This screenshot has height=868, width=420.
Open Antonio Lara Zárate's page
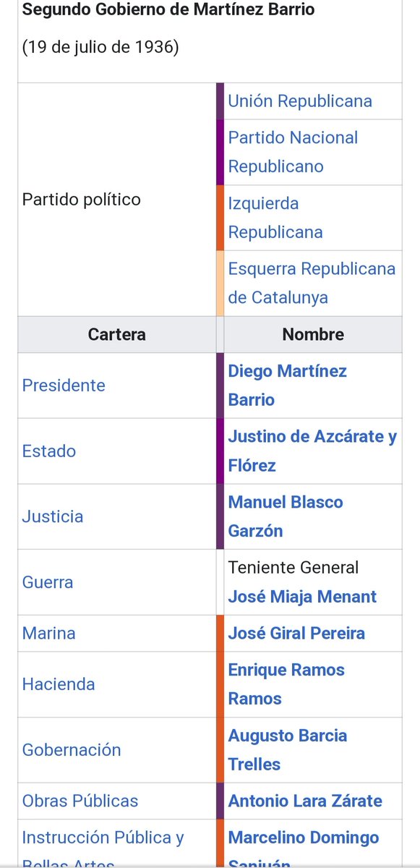[x=305, y=801]
